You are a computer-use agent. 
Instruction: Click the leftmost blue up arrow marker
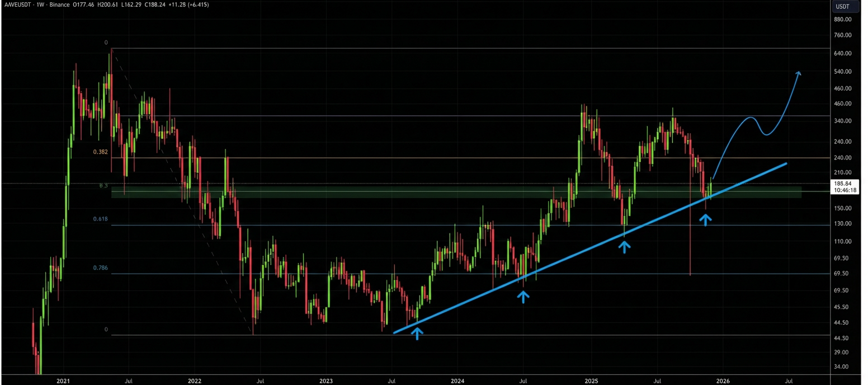(417, 334)
